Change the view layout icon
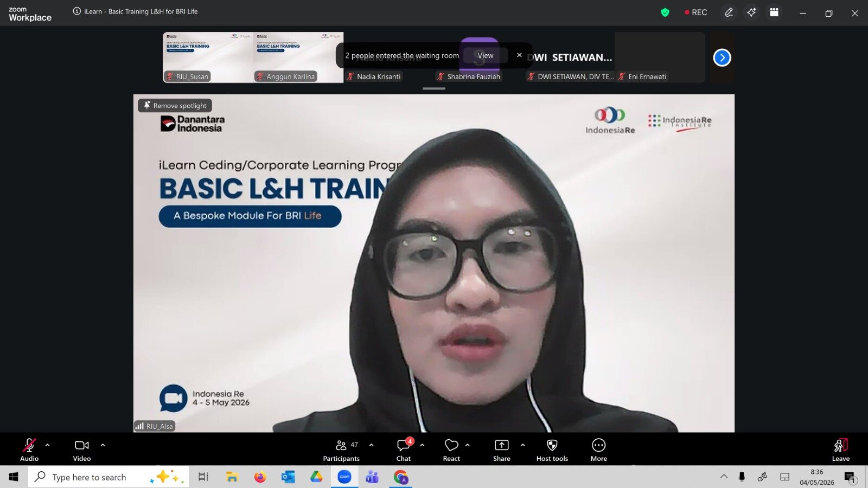Screen dimensions: 868x488 (x=774, y=12)
